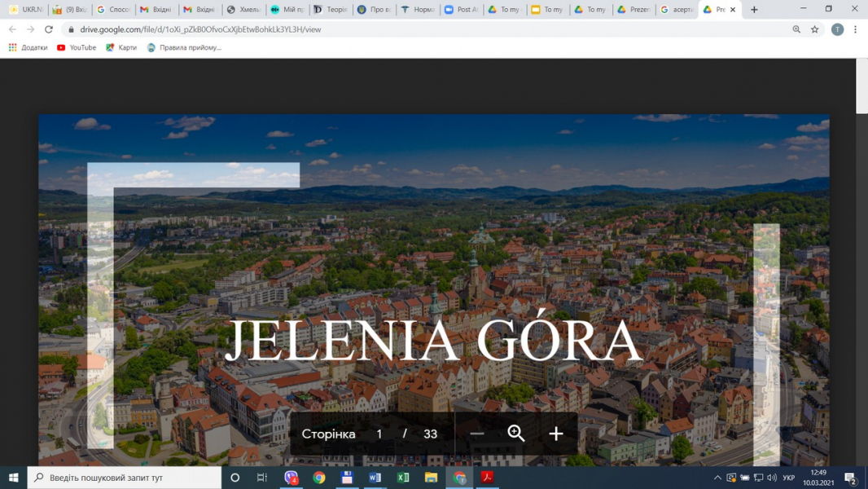This screenshot has height=489, width=868.
Task: Click the page number field showing 1
Action: pyautogui.click(x=379, y=434)
